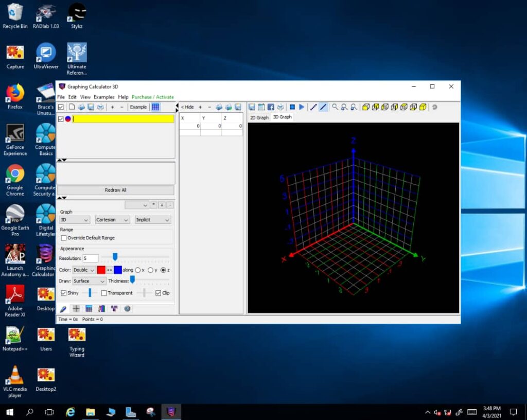
Task: Click the Redraw All button
Action: pyautogui.click(x=116, y=190)
